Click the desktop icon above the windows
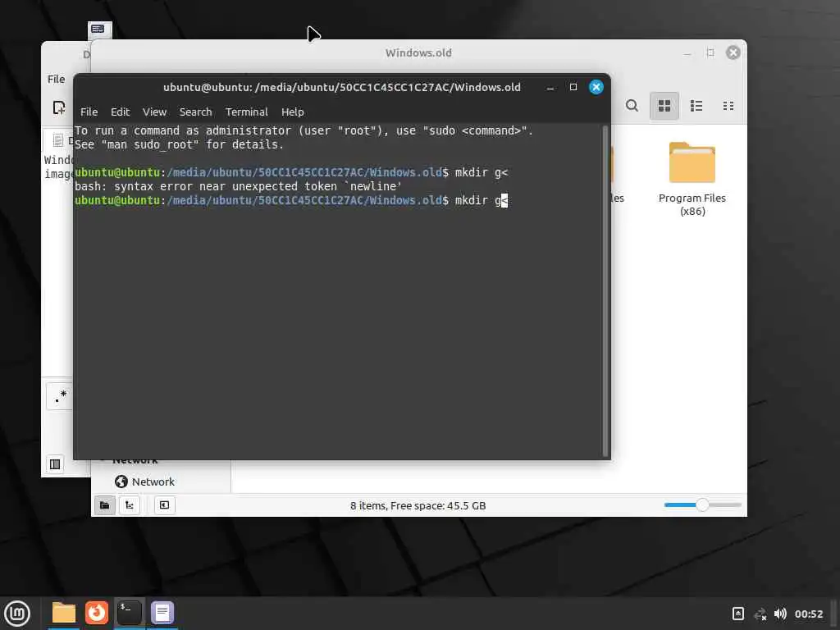This screenshot has height=630, width=840. [99, 30]
